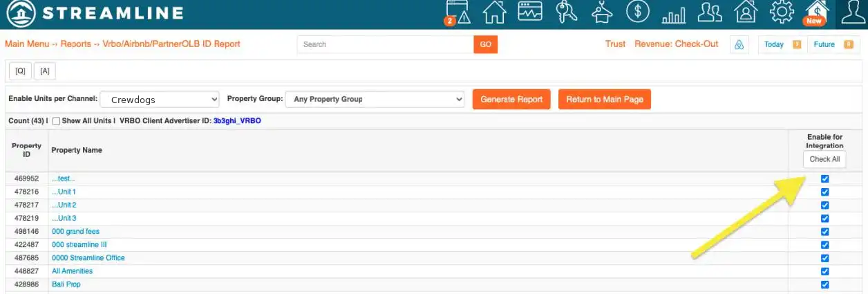Click the Check All button
Screen dimensions: 868x294
pos(824,159)
